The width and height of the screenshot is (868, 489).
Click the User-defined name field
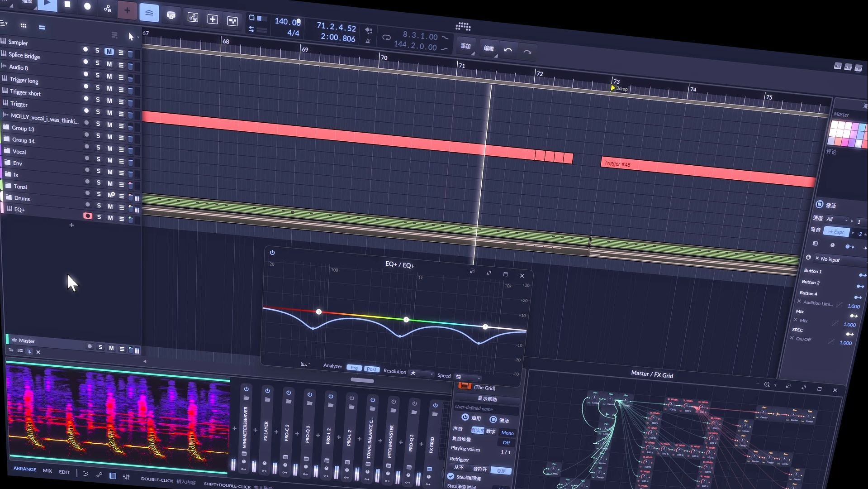[x=486, y=408]
